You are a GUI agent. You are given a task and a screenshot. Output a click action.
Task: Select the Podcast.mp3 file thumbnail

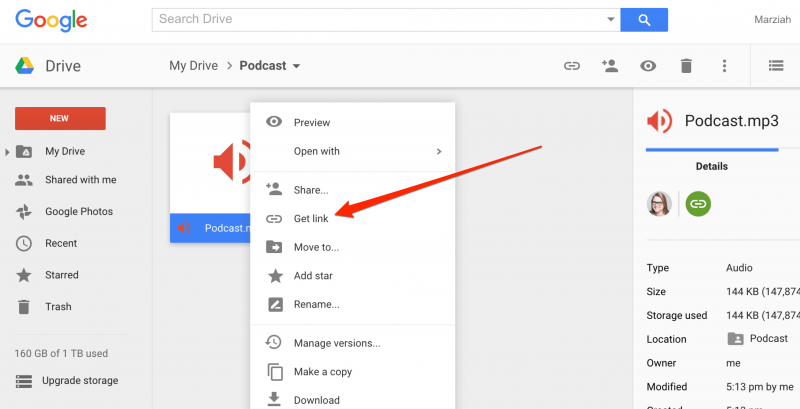pos(210,177)
